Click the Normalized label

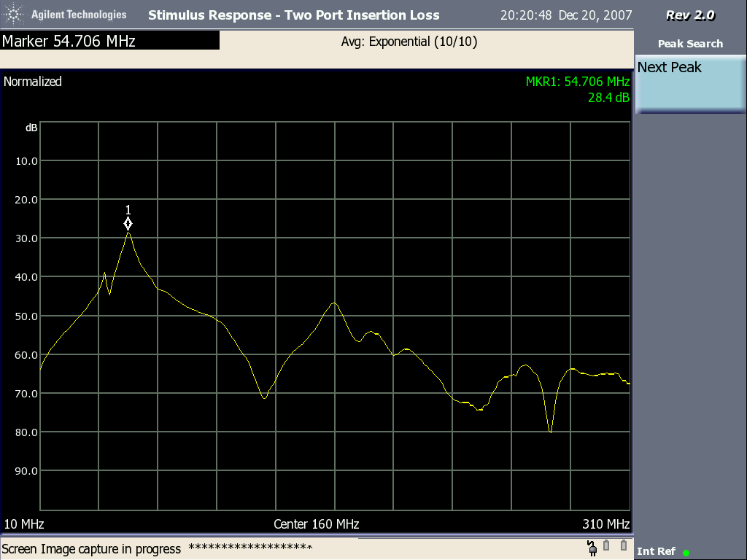pyautogui.click(x=32, y=82)
